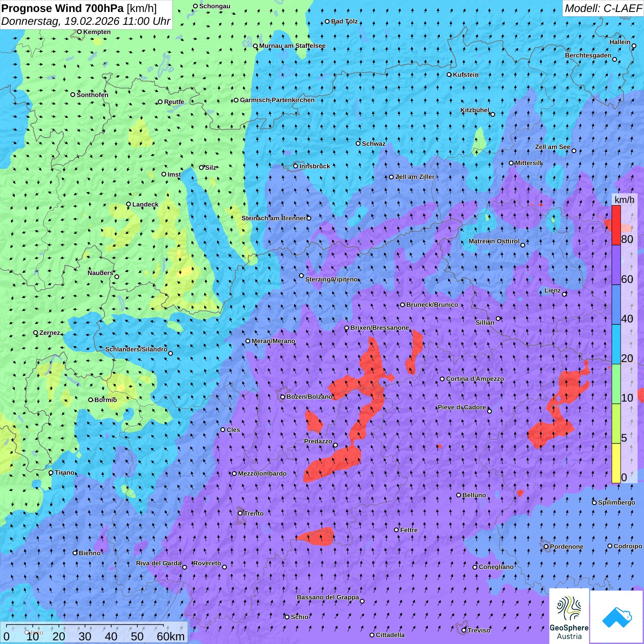Click the medium blue 40–60 legend swatch

[616, 305]
